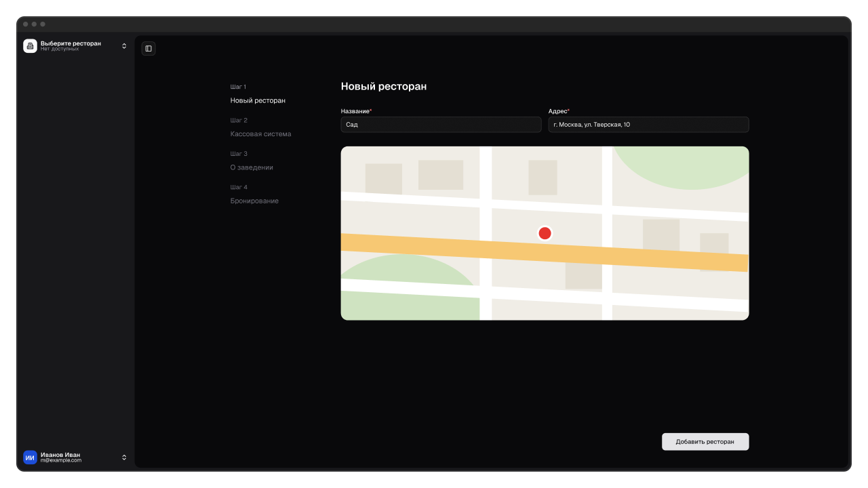Go to step Кассовая система
This screenshot has width=868, height=488.
pyautogui.click(x=260, y=134)
